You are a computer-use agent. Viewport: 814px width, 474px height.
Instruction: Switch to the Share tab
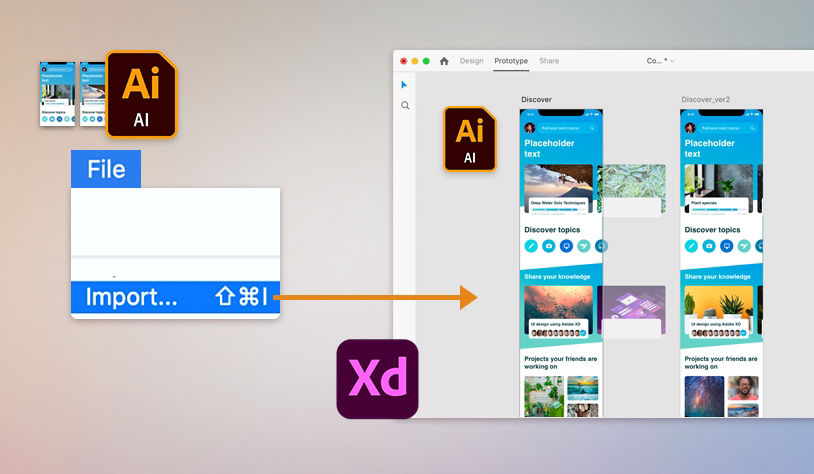tap(549, 61)
